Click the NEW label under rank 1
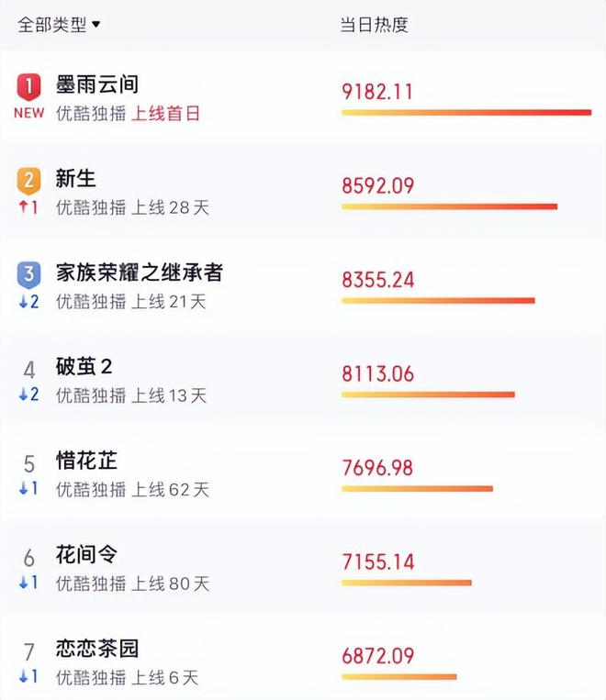This screenshot has width=606, height=700. (x=29, y=113)
